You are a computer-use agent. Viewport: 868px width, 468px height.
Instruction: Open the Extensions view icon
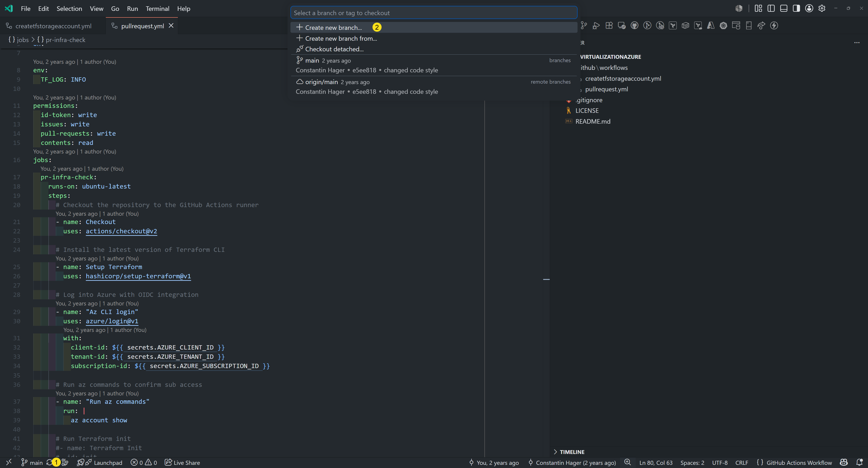click(x=609, y=26)
